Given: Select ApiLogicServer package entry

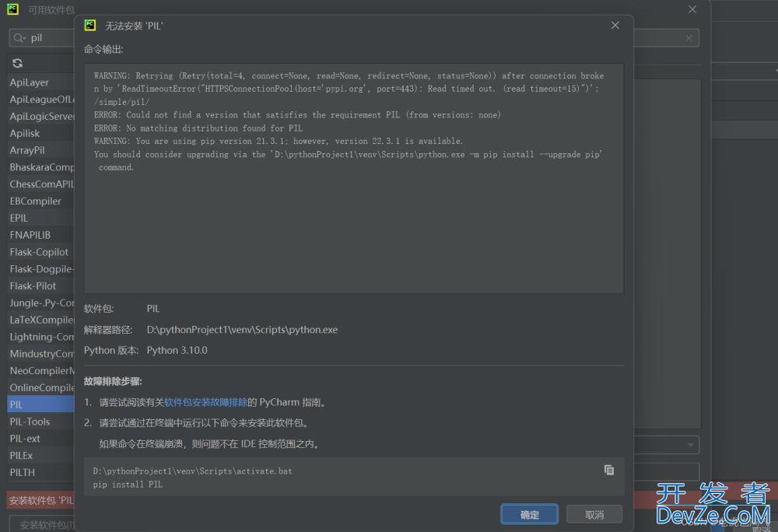Looking at the screenshot, I should click(40, 116).
